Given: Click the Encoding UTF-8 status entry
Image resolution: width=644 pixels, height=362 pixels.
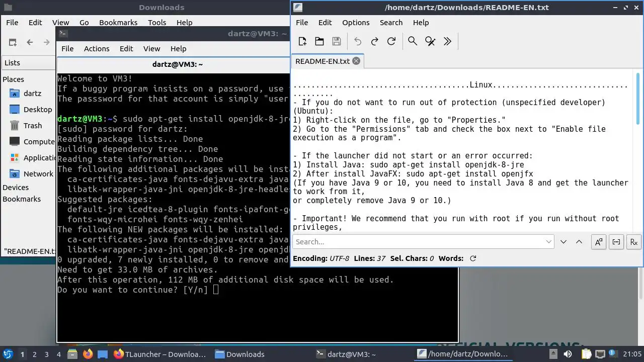Looking at the screenshot, I should pyautogui.click(x=321, y=258).
